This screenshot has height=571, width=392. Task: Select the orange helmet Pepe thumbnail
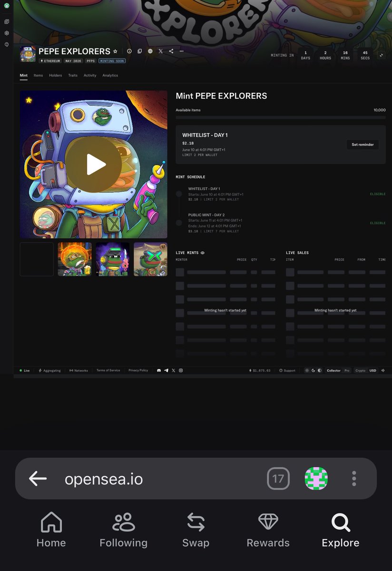pos(75,259)
